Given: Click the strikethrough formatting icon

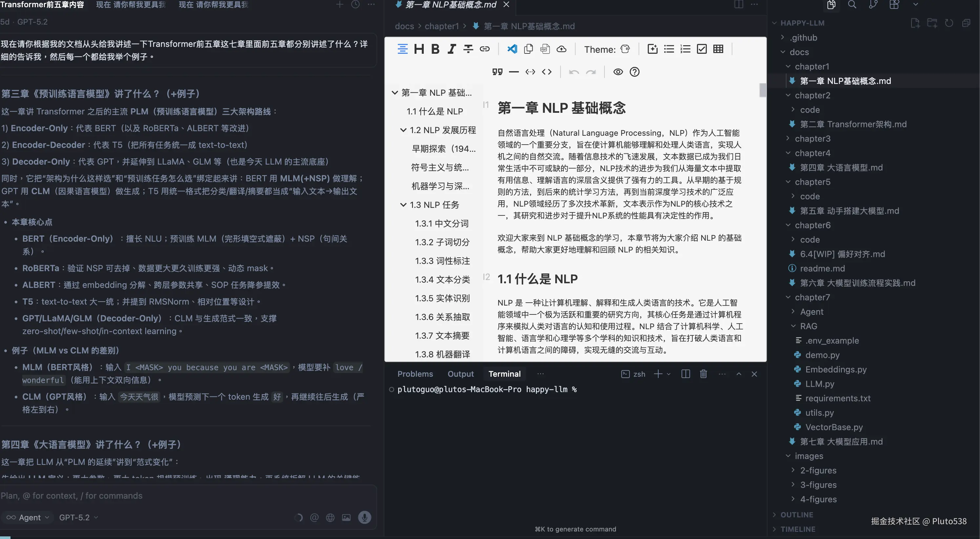Looking at the screenshot, I should click(468, 49).
